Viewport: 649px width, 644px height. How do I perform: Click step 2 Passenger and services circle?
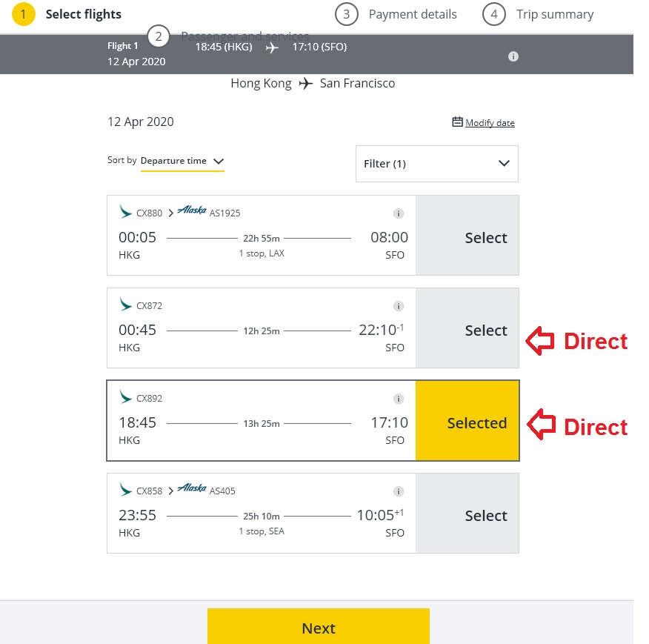click(x=158, y=36)
